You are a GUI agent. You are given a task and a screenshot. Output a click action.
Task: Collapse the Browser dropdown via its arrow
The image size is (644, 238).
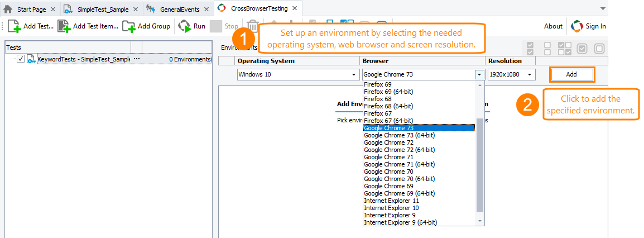pos(478,75)
